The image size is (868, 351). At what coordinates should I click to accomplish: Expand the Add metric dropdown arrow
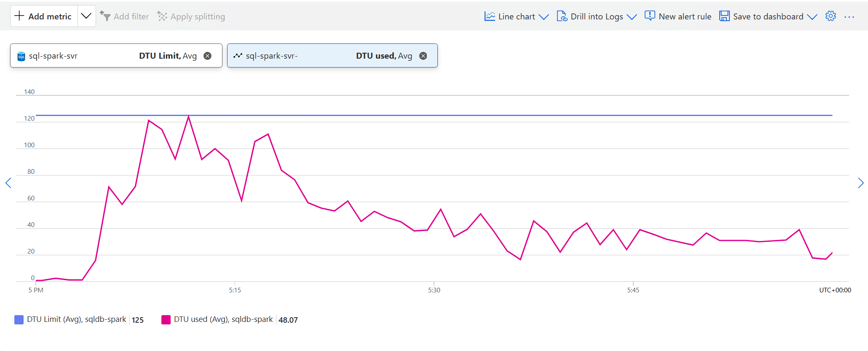tap(86, 16)
